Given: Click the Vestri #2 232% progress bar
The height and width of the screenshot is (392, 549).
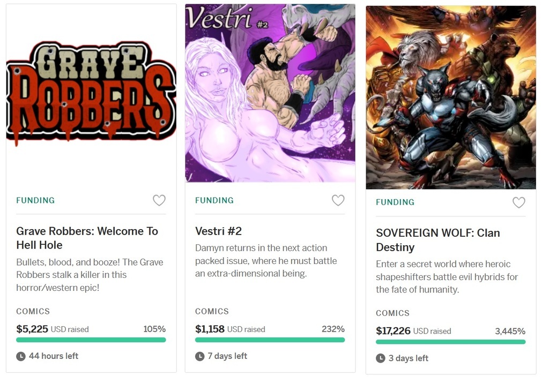Looking at the screenshot, I should coord(270,340).
